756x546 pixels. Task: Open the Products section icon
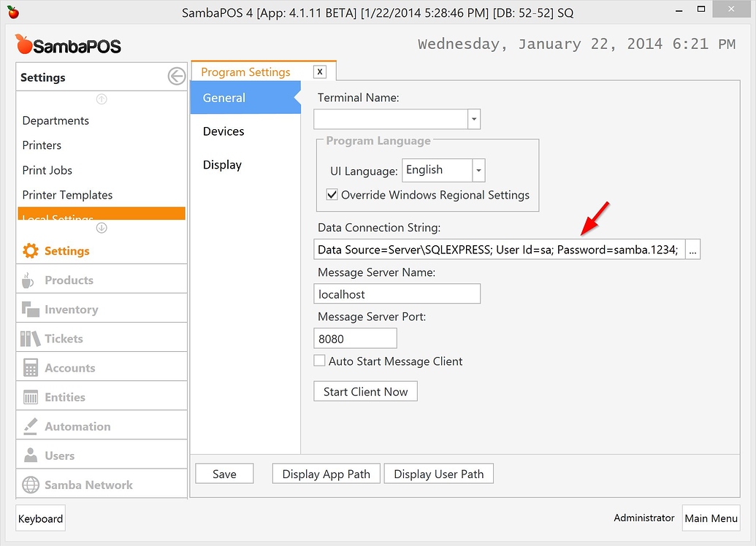[27, 279]
